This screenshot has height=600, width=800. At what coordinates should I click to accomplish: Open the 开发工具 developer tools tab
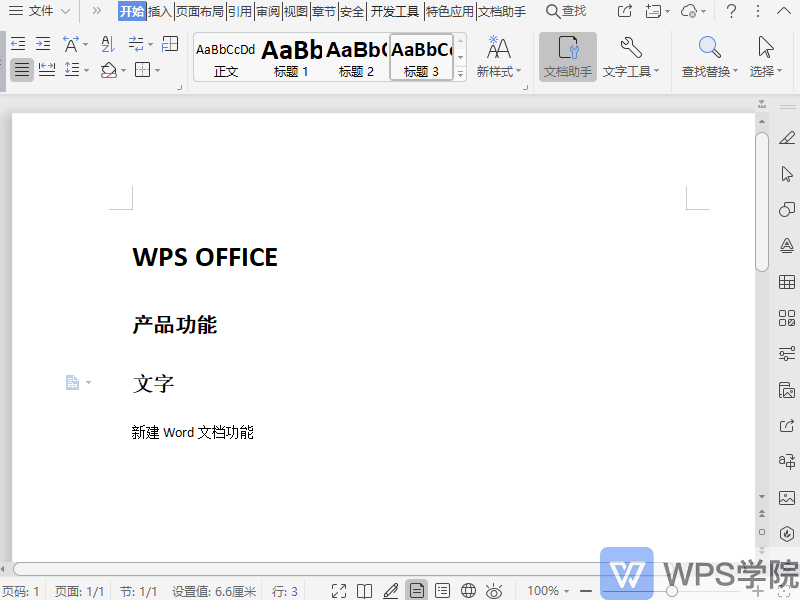tap(394, 11)
